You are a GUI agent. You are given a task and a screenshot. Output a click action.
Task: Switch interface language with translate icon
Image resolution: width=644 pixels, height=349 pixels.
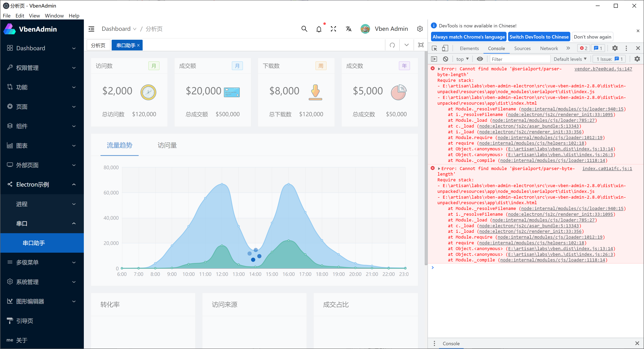point(348,29)
